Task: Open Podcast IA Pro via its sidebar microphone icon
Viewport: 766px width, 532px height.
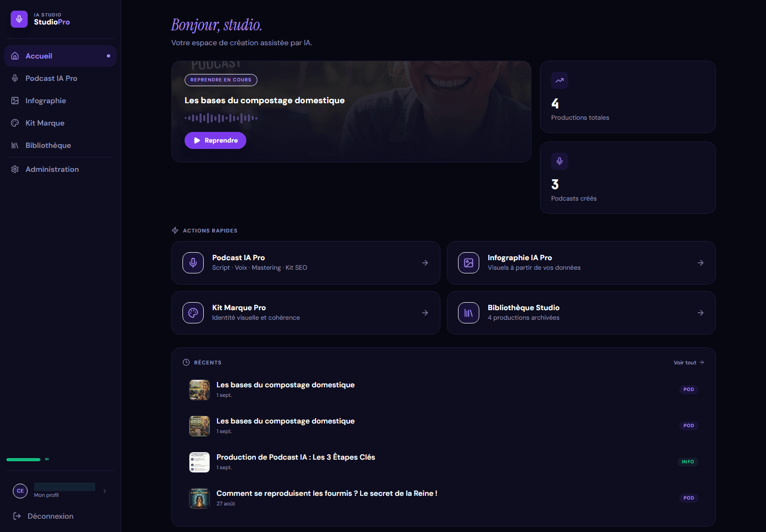Action: (15, 78)
